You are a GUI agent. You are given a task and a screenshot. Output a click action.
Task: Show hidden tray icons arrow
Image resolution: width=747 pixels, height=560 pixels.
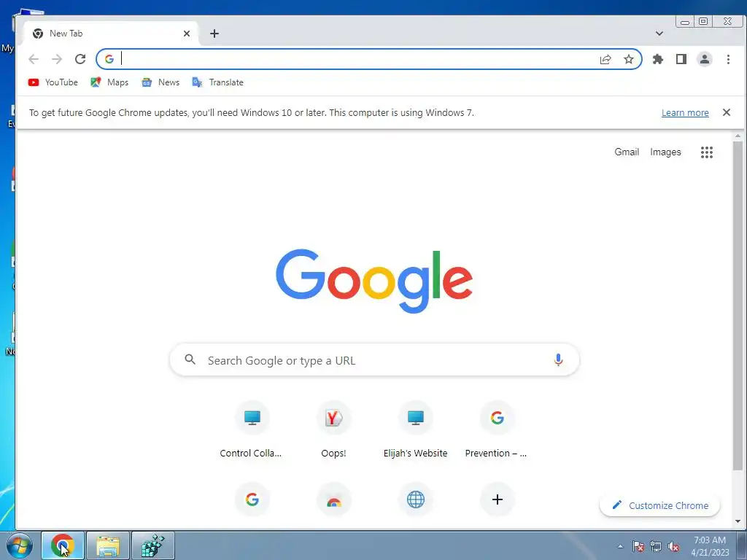pyautogui.click(x=620, y=546)
